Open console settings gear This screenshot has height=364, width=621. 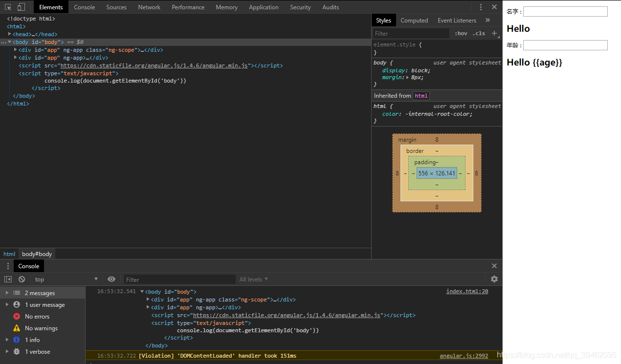[x=494, y=279]
